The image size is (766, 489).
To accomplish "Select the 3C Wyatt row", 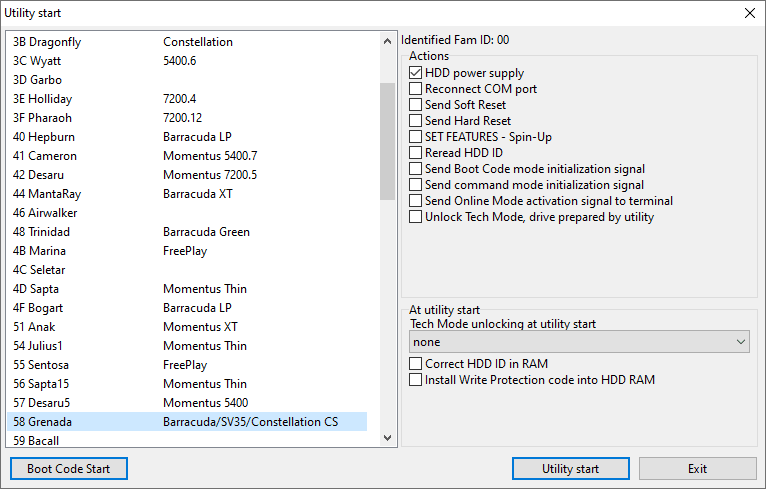I will click(187, 61).
